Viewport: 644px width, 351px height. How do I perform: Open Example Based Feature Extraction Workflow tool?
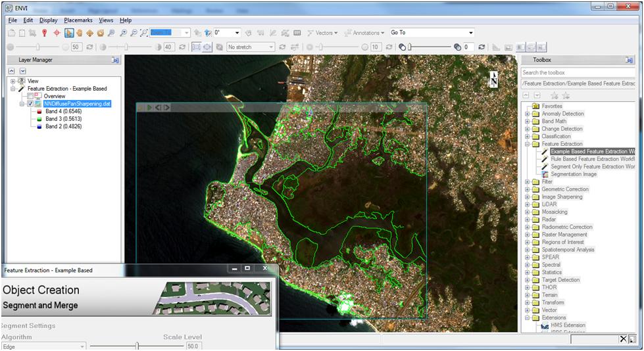pos(591,151)
